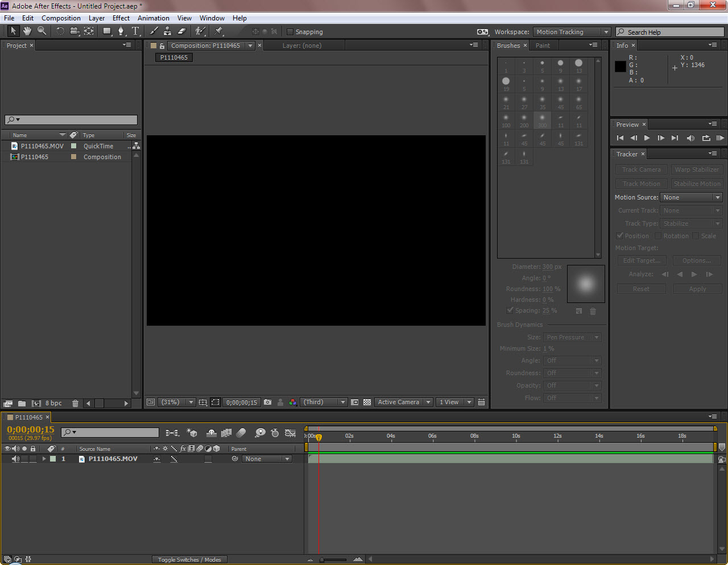Open the 1 View layout dropdown
The image size is (728, 565).
(x=455, y=402)
